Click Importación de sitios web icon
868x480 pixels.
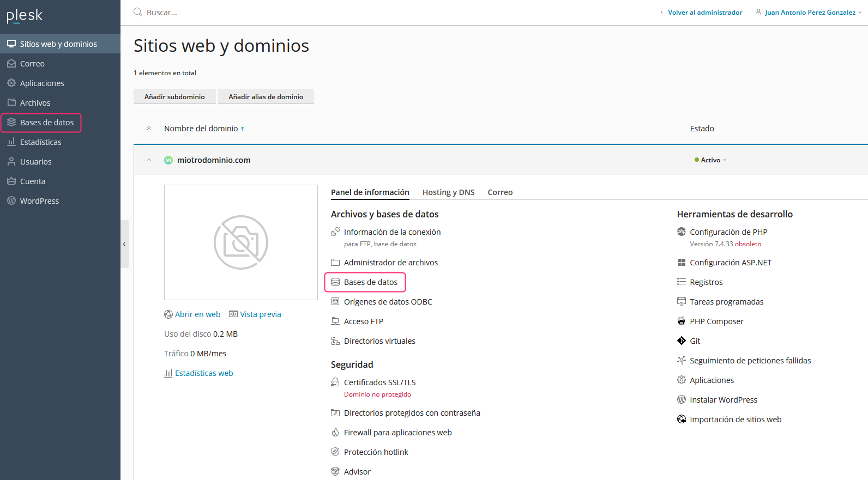pos(681,420)
